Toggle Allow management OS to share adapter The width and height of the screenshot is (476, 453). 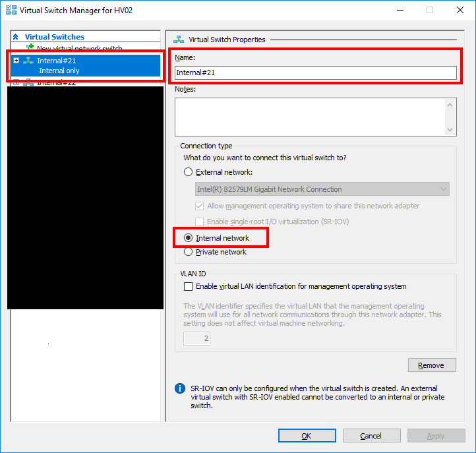(200, 206)
